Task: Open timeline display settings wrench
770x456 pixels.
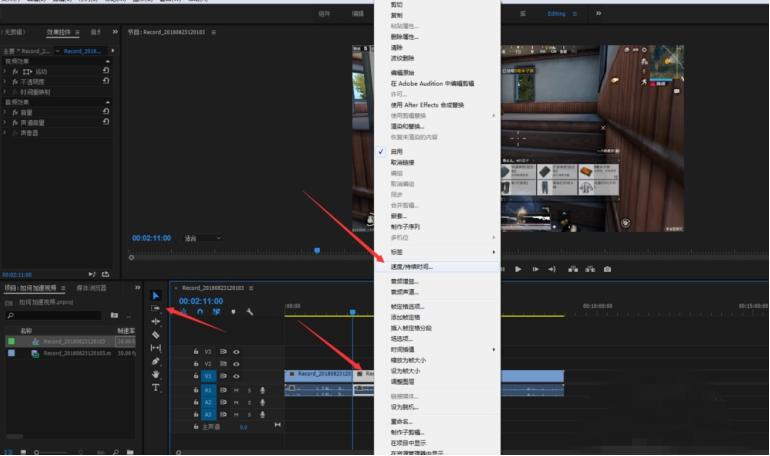Action: (x=249, y=312)
